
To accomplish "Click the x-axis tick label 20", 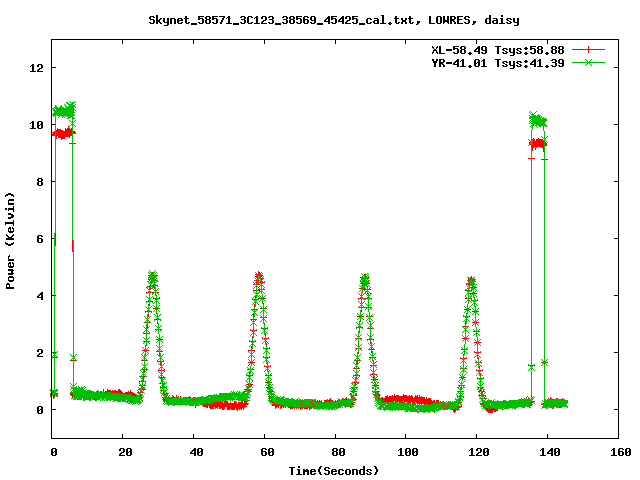I will [x=125, y=452].
